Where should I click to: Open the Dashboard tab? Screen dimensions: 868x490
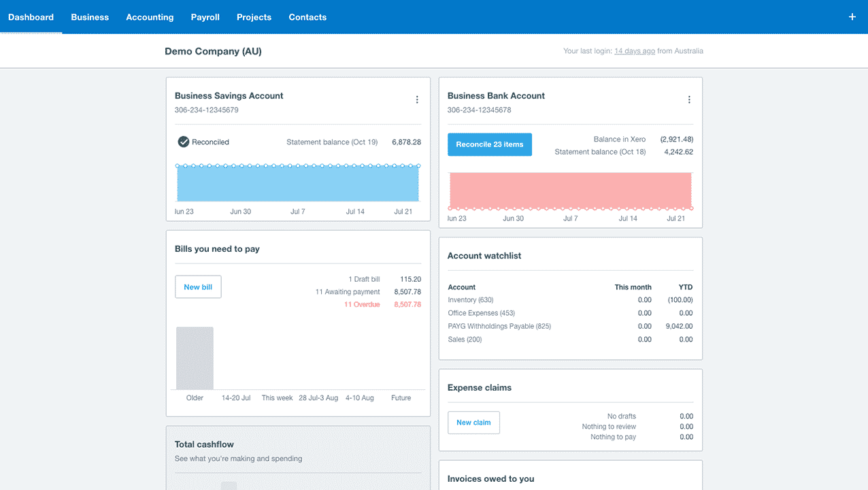31,17
